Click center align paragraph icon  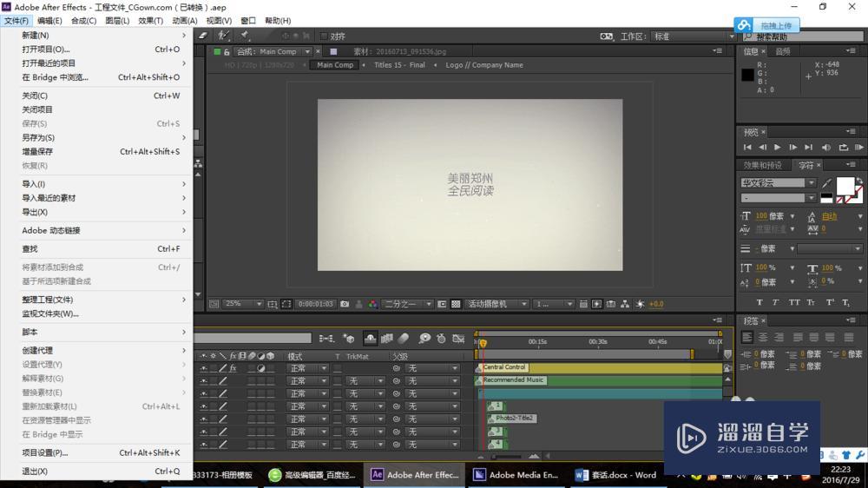click(763, 337)
